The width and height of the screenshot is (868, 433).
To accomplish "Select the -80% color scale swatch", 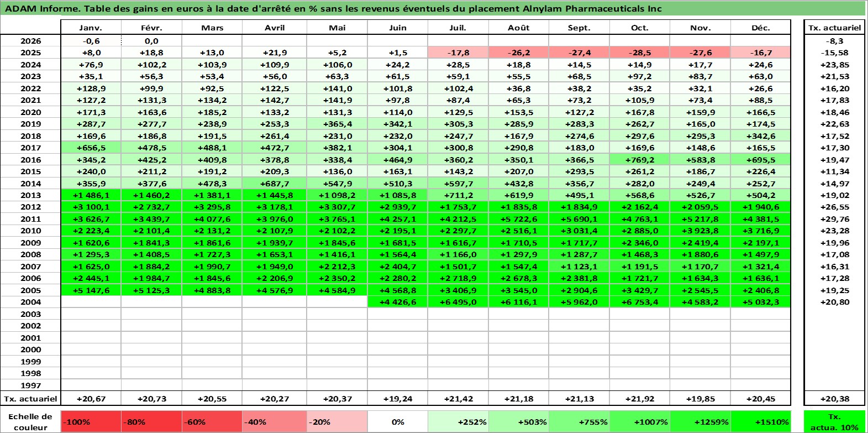I will click(x=151, y=421).
